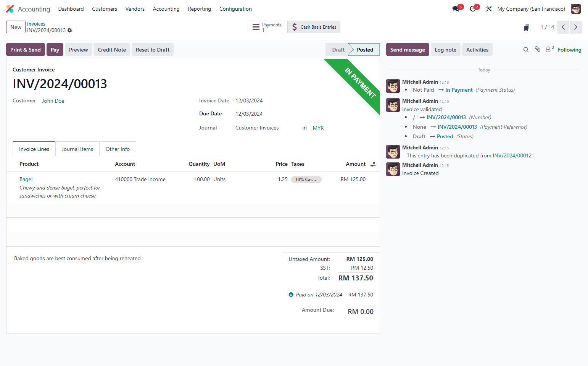
Task: Open Activities in chatter
Action: (477, 50)
